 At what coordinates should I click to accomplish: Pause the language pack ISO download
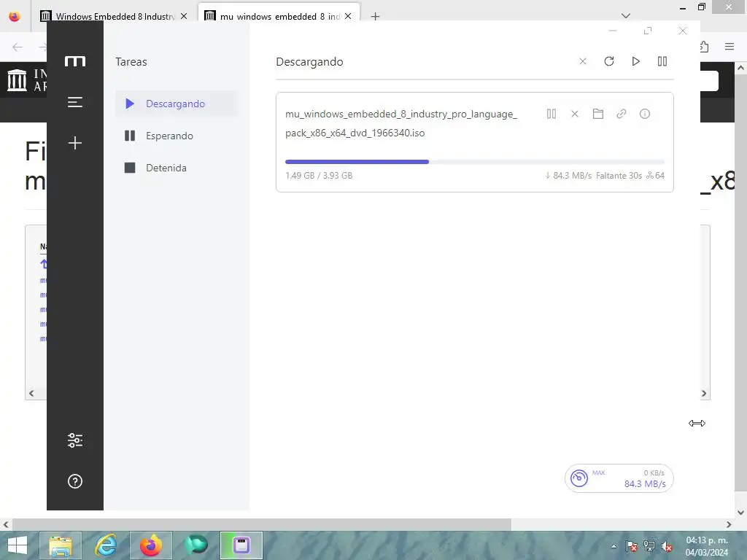(x=551, y=114)
